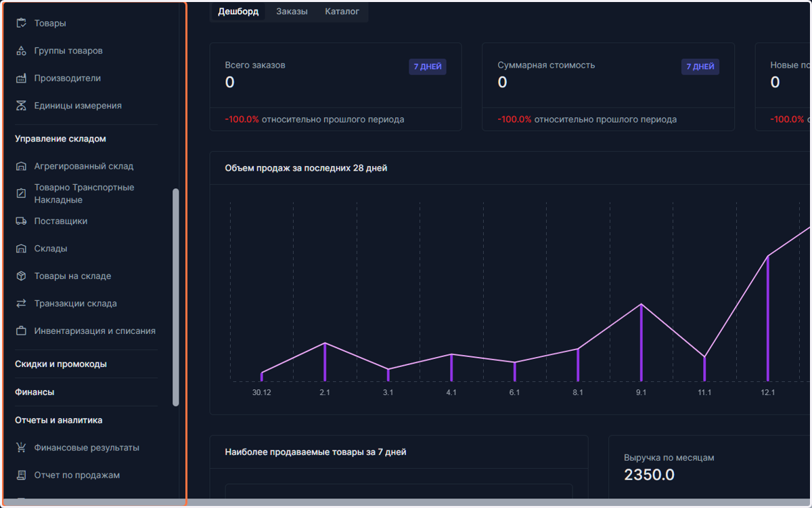Viewport: 812px width, 508px height.
Task: Click the chart bar for 12.1
Action: coord(768,318)
